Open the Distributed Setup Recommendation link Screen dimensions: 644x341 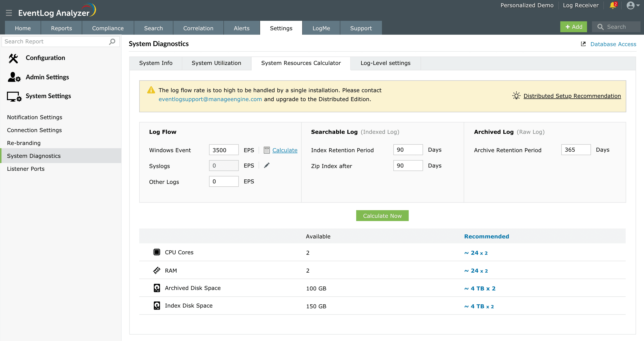pos(572,96)
